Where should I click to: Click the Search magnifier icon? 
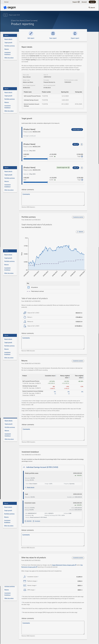[89, 7]
